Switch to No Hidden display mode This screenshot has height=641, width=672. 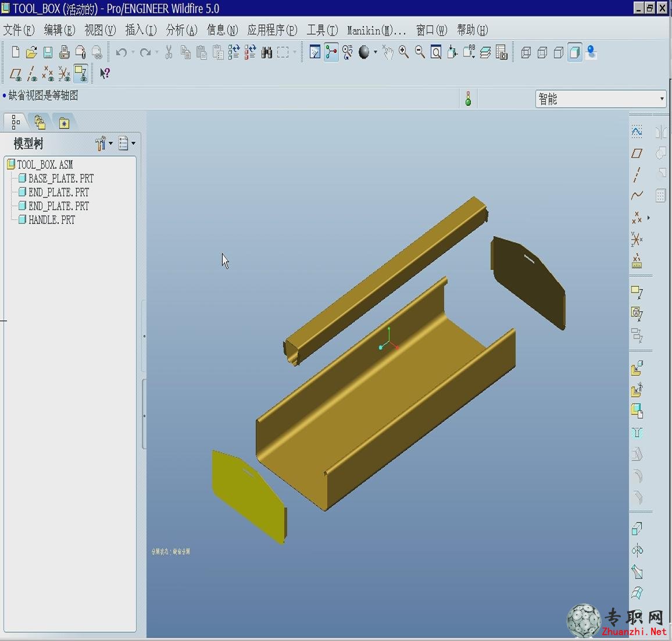(559, 52)
